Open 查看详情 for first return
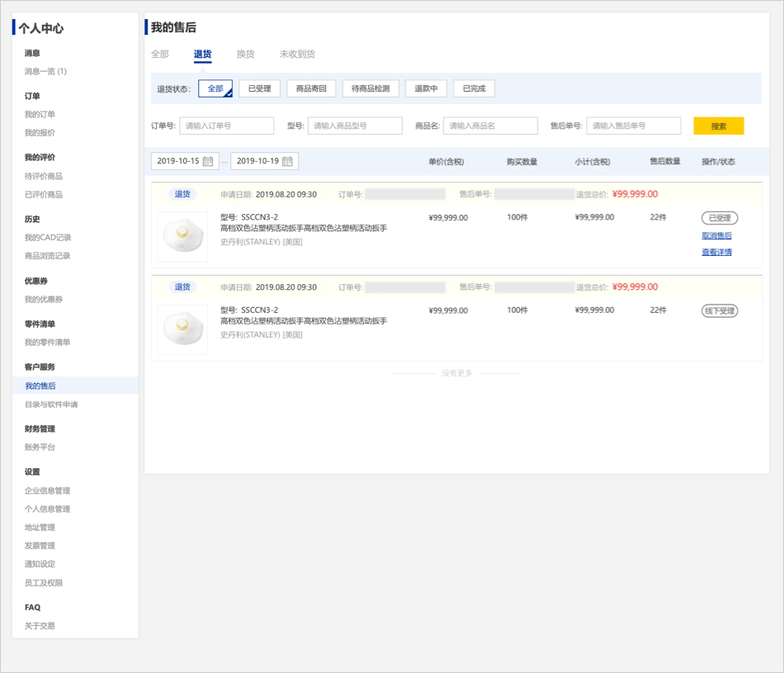 pyautogui.click(x=716, y=253)
